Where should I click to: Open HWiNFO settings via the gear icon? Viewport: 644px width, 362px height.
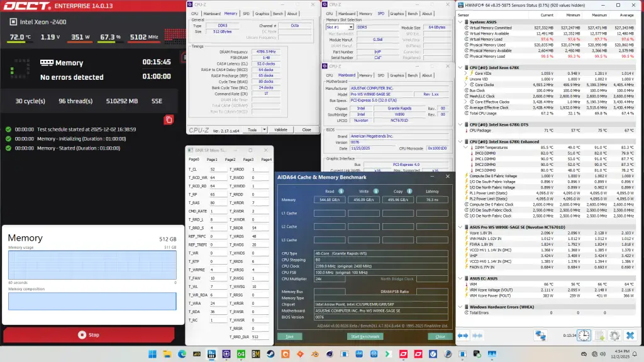(615, 335)
